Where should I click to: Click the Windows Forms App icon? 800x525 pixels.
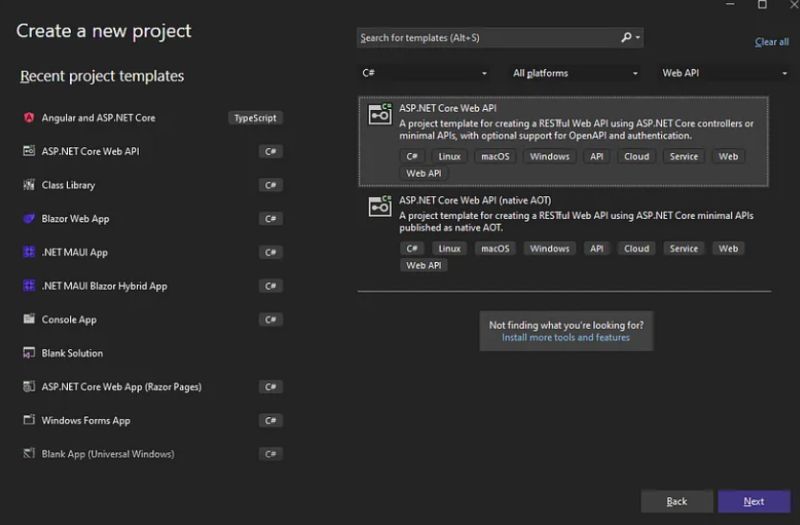tap(29, 420)
